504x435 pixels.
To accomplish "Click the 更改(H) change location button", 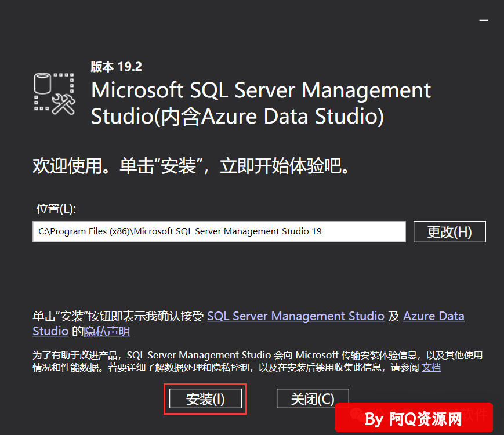I will coord(449,231).
